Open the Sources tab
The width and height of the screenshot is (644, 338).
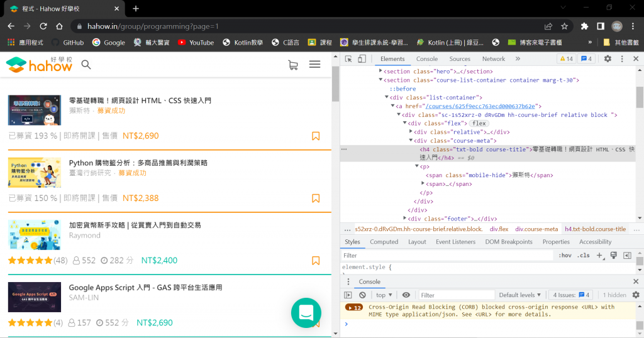click(460, 59)
